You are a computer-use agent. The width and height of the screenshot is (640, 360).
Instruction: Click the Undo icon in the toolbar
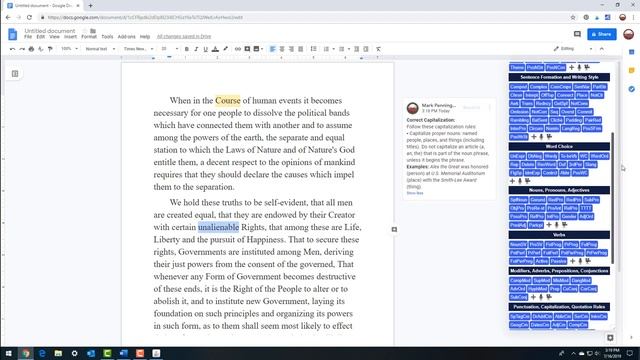click(x=13, y=49)
